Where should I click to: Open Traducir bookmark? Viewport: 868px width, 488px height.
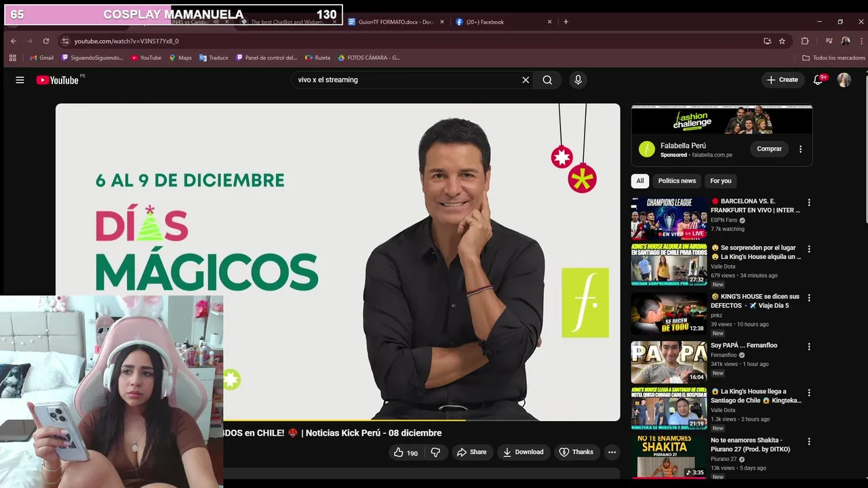214,58
